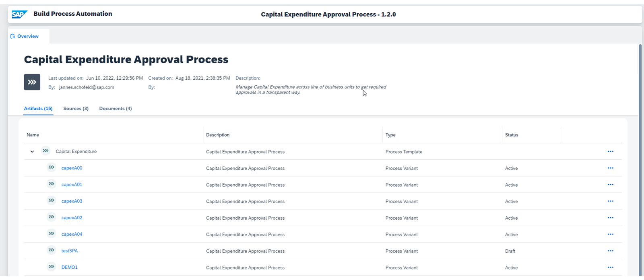Click the process variant icon beside capexA03
The width and height of the screenshot is (644, 280).
[52, 200]
